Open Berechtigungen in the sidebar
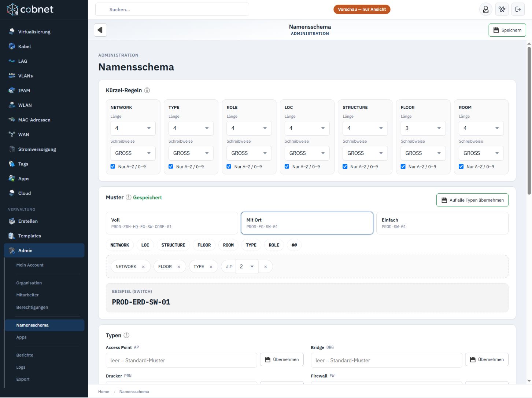Screen dimensions: 532x398 (32, 307)
